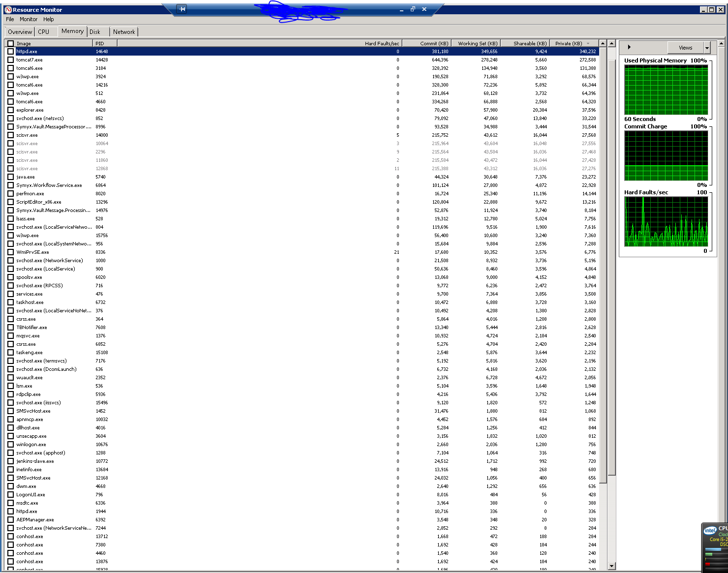Image resolution: width=728 pixels, height=573 pixels.
Task: Enable the tomcat7.exe checkbox
Action: tap(11, 60)
